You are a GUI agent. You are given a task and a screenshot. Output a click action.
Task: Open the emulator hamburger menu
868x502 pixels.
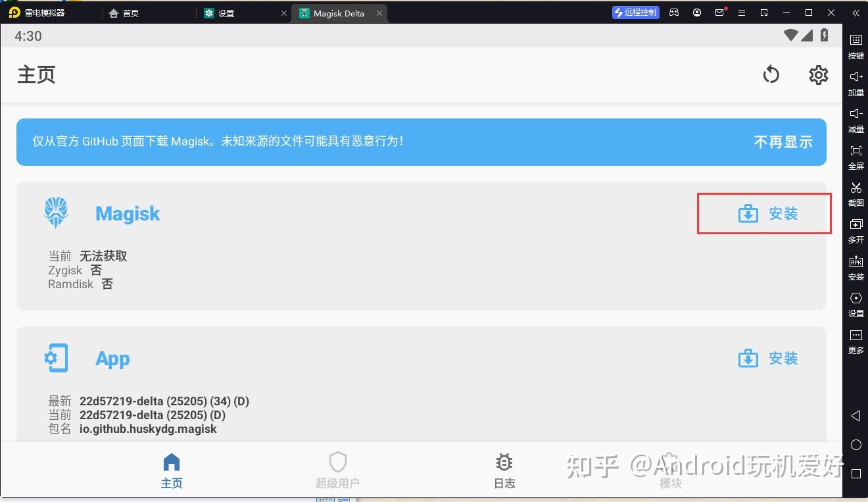[742, 13]
